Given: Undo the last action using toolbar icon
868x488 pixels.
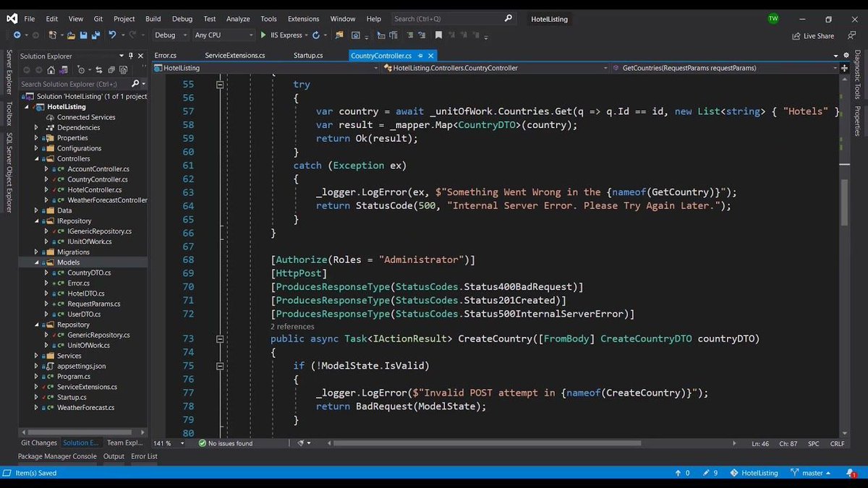Looking at the screenshot, I should tap(112, 35).
